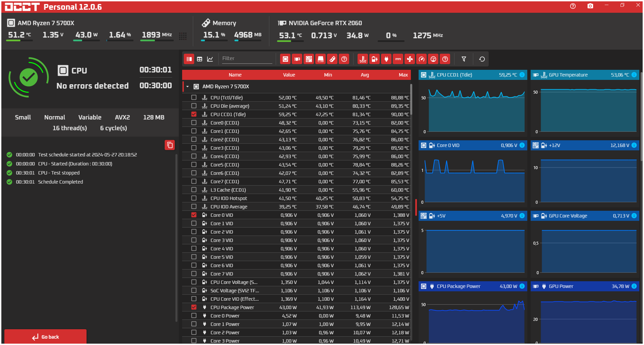644x345 pixels.
Task: Open the funnel filter options
Action: click(464, 59)
